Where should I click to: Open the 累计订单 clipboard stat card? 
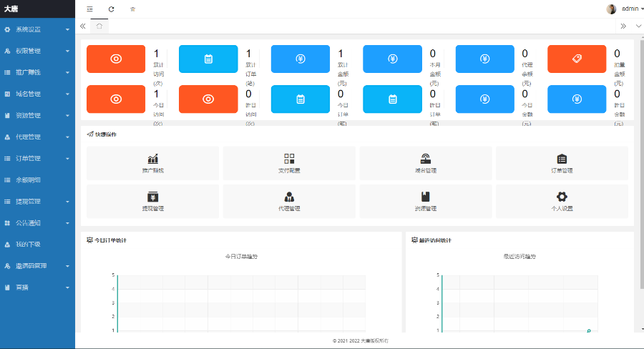click(x=208, y=59)
